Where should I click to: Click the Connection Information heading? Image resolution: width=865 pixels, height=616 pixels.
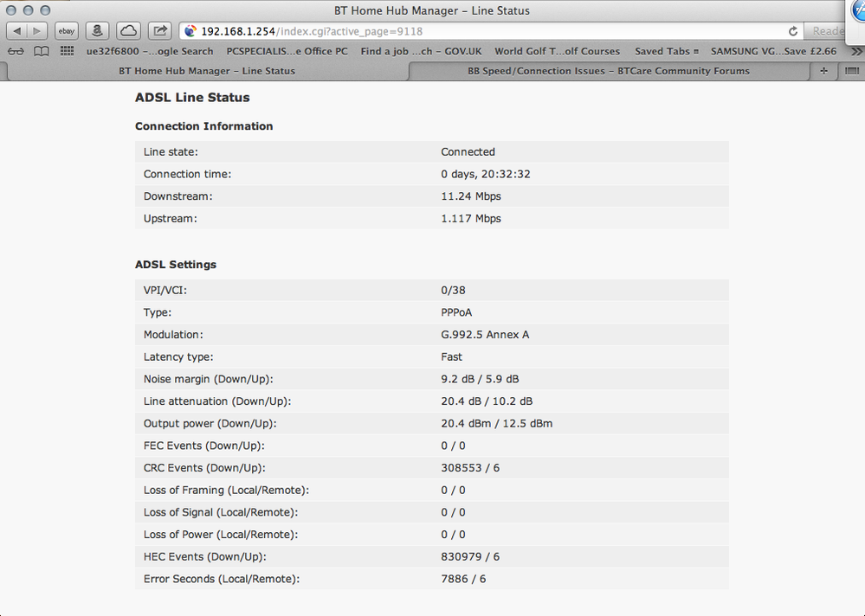[203, 126]
